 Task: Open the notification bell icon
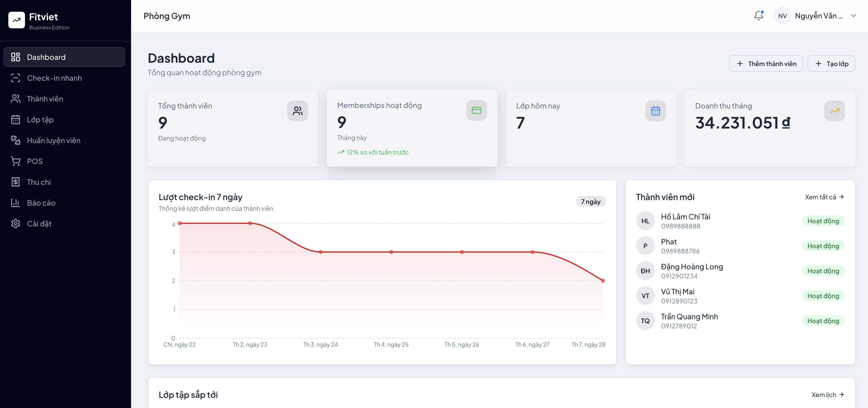tap(758, 16)
